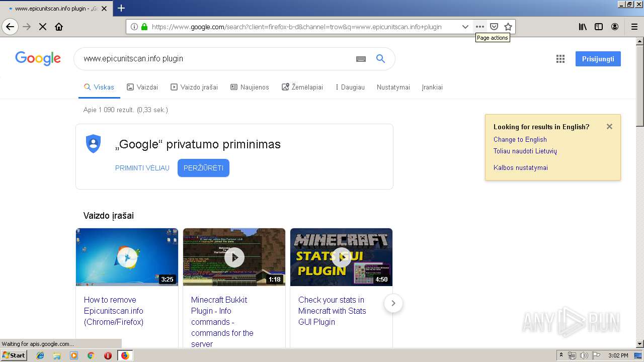Open the Firefox home page
644x362 pixels.
pos(59,27)
